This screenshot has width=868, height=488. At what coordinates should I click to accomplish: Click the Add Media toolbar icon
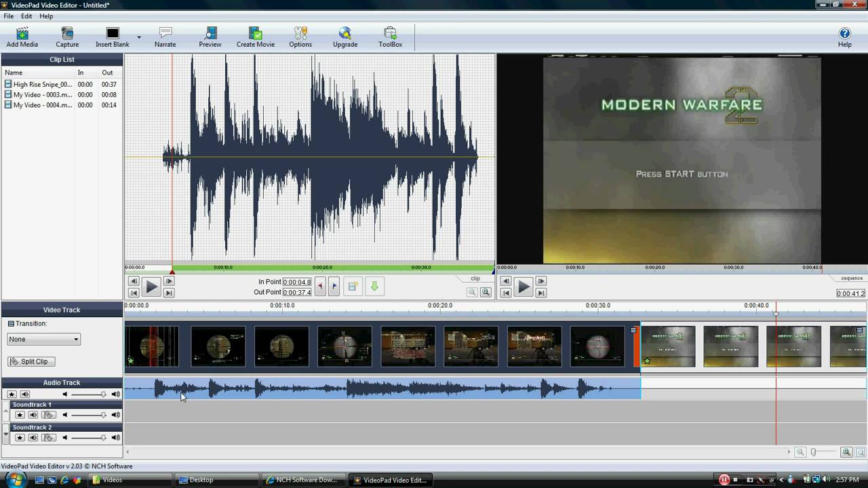(22, 37)
